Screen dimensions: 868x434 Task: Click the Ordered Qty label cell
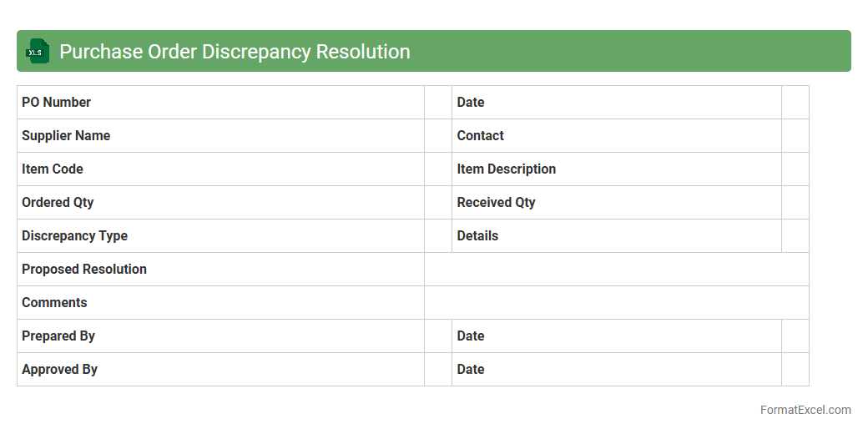[220, 203]
